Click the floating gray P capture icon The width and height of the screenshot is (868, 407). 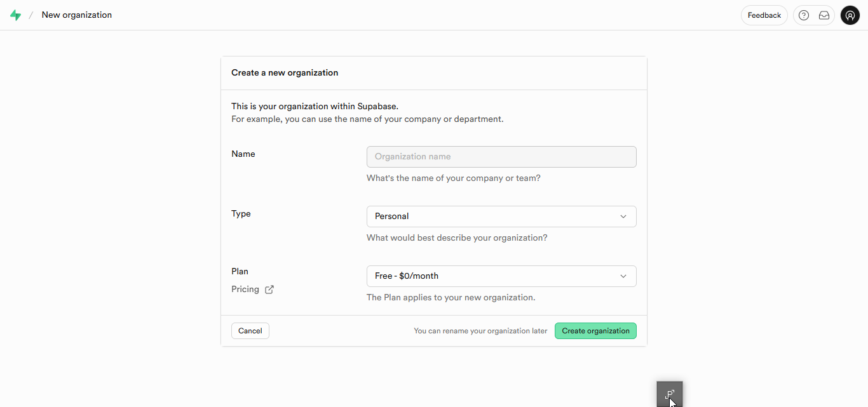(x=670, y=394)
